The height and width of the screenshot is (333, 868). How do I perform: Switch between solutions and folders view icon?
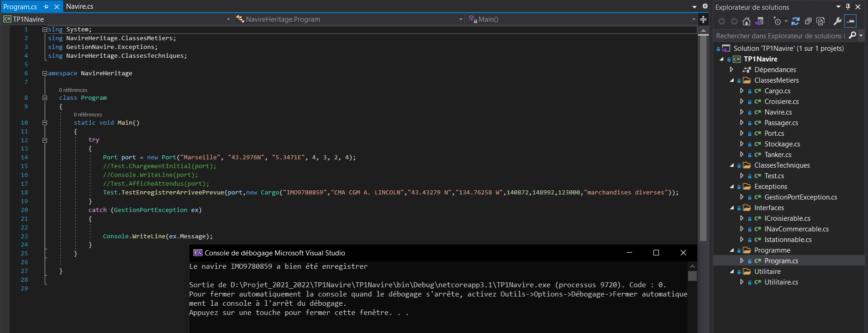(759, 21)
